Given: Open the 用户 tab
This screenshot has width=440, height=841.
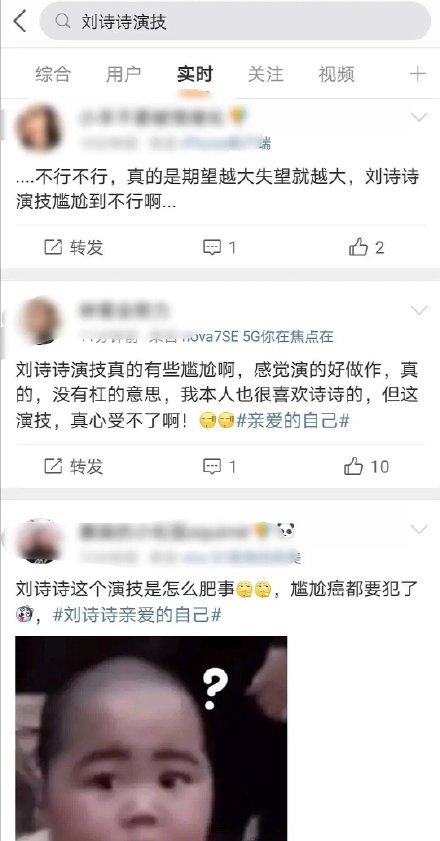Looking at the screenshot, I should [123, 74].
